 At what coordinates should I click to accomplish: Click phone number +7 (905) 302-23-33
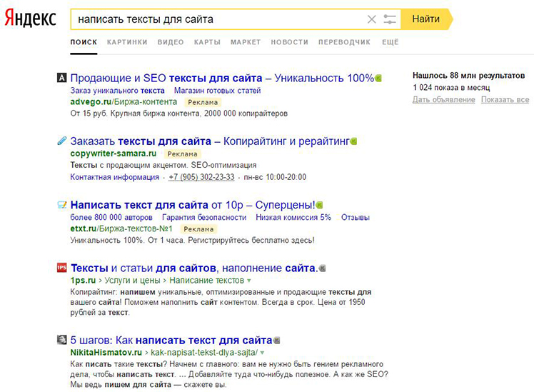pos(201,177)
